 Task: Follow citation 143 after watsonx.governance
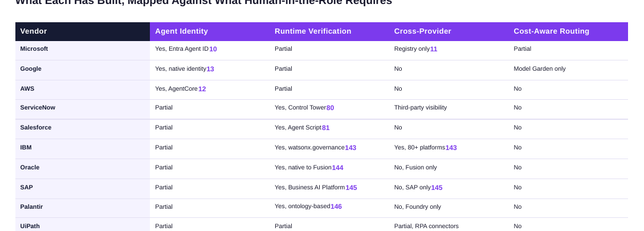pyautogui.click(x=350, y=148)
